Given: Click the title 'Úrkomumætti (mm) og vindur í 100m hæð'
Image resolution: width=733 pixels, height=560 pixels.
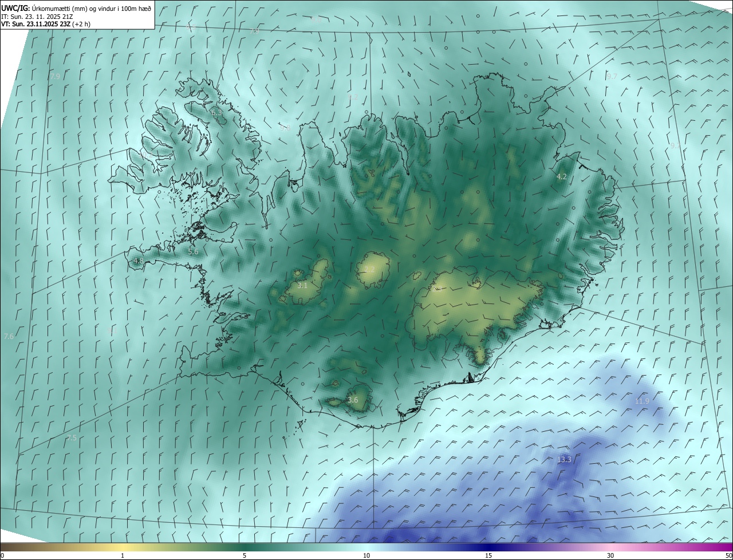Looking at the screenshot, I should pos(91,8).
